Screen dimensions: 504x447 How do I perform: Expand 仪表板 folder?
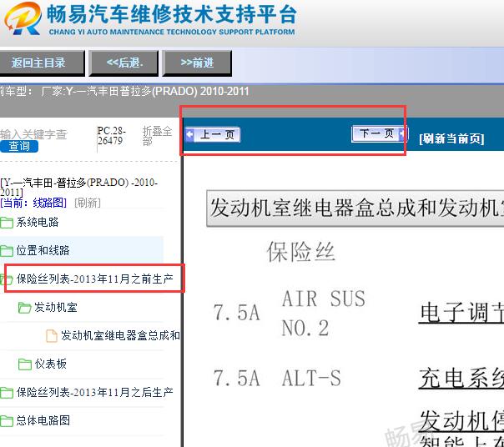coord(50,364)
